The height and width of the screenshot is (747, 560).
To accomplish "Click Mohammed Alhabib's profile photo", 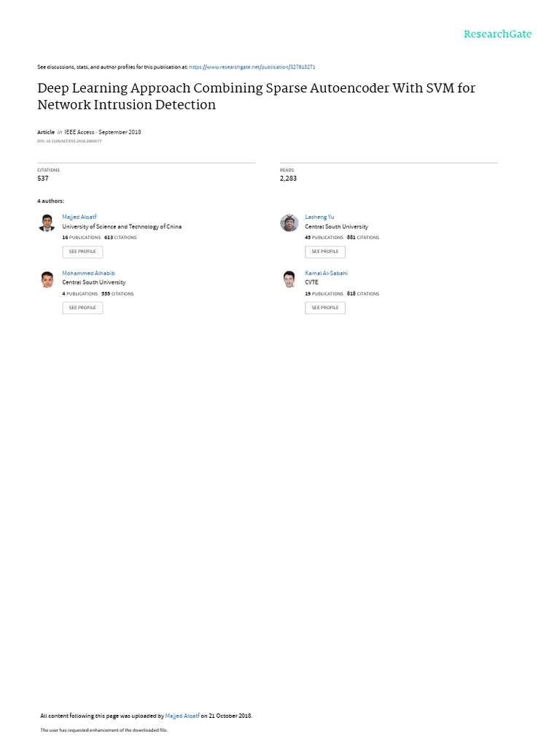I will point(47,279).
